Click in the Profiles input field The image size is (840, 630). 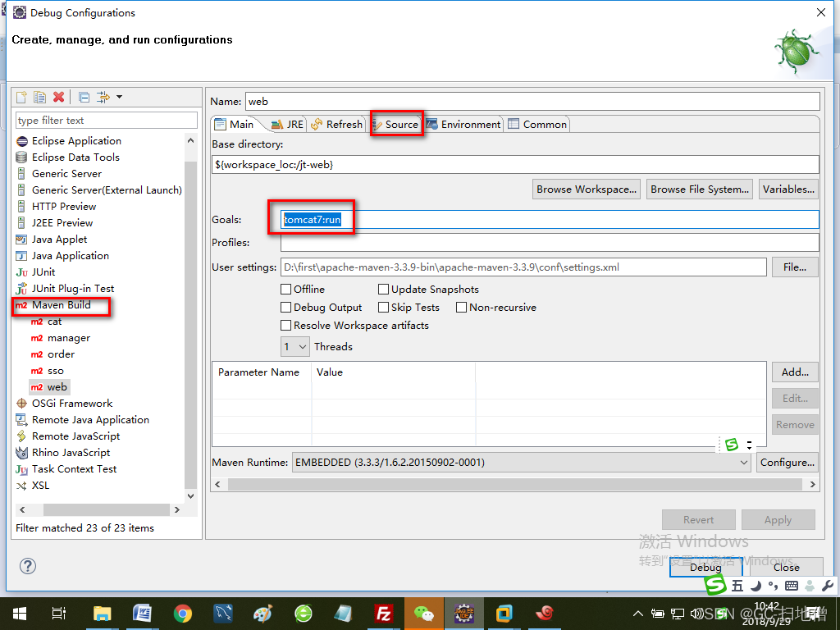point(550,243)
